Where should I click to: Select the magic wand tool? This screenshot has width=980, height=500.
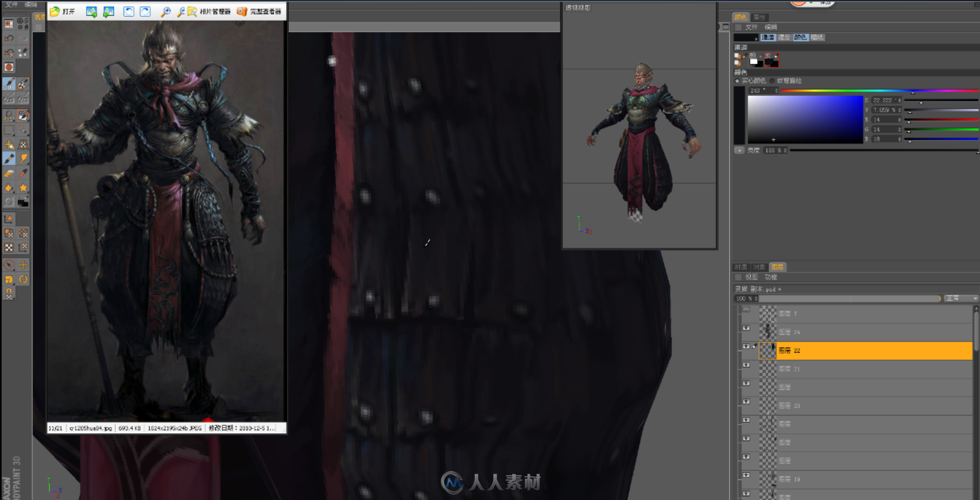click(x=23, y=130)
